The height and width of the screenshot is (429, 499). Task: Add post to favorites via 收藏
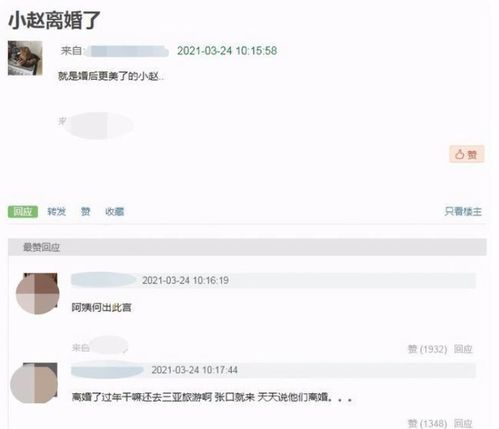(x=114, y=211)
